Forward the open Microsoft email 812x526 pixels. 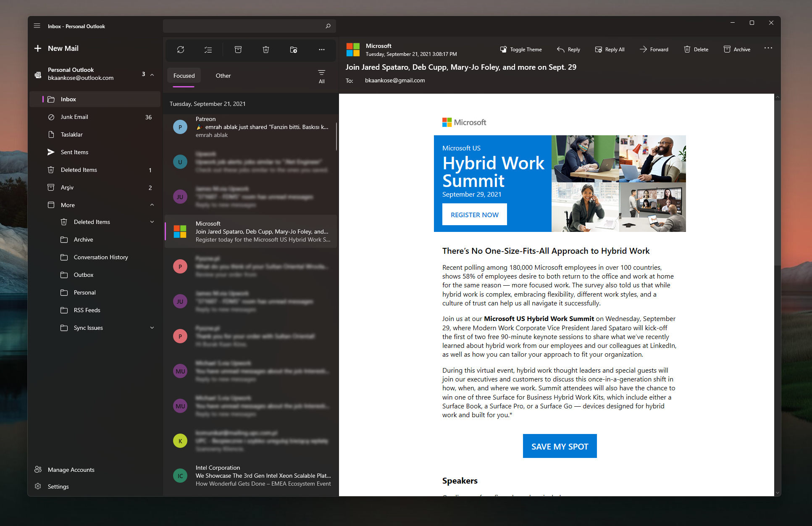pyautogui.click(x=654, y=49)
